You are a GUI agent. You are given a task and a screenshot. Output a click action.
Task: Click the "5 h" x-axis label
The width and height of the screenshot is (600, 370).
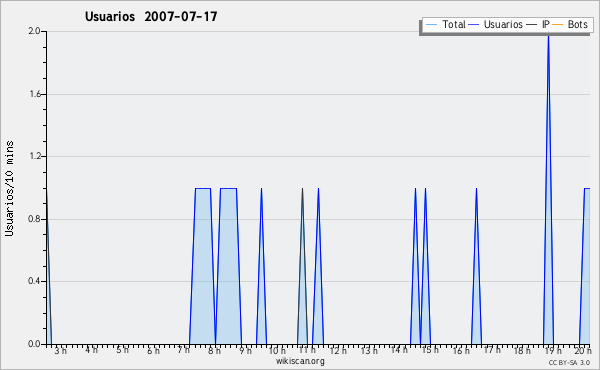[x=122, y=350]
